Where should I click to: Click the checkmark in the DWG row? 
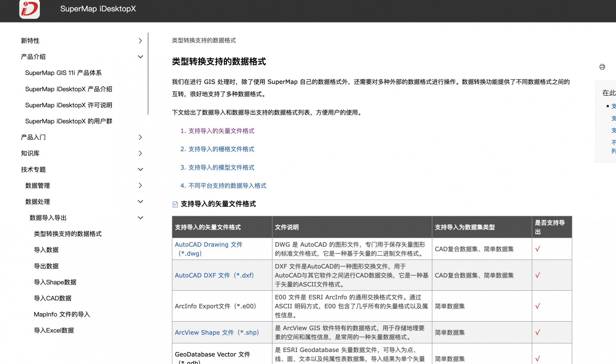tap(538, 249)
